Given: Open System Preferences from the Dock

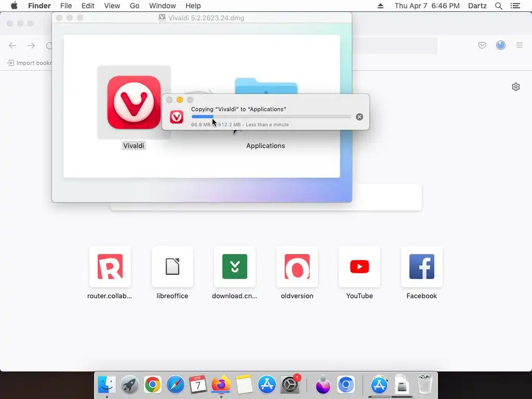Looking at the screenshot, I should (x=290, y=385).
